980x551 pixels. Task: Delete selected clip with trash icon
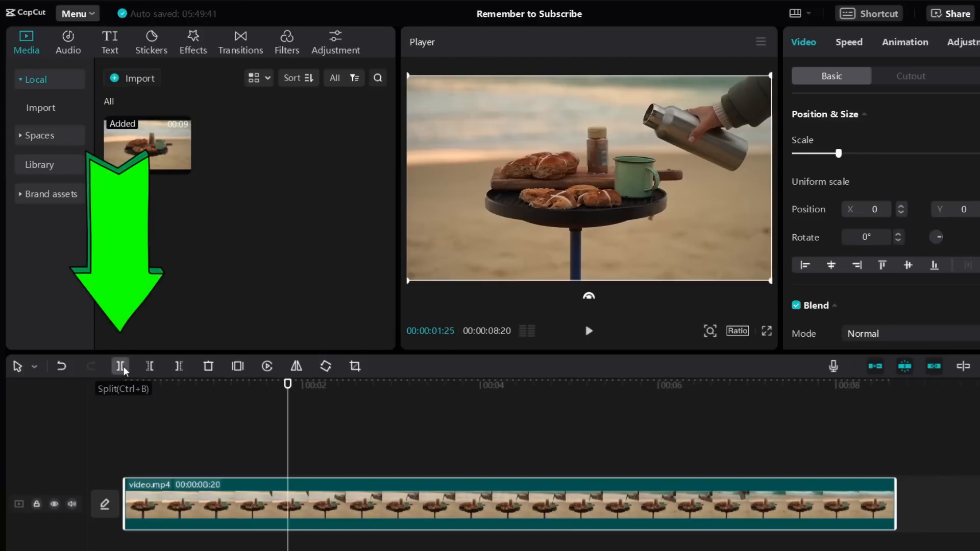click(x=208, y=366)
